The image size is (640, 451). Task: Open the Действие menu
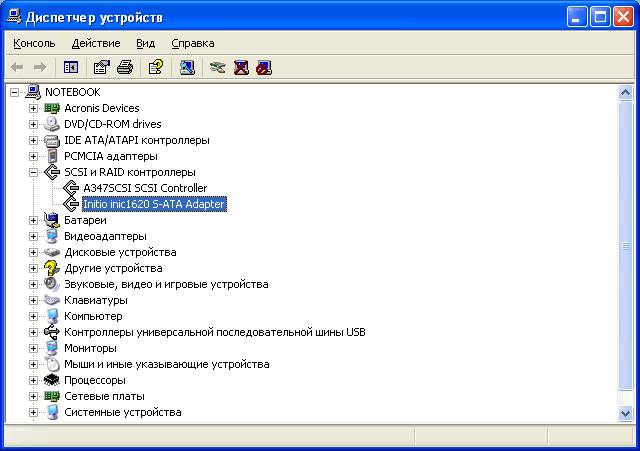pyautogui.click(x=96, y=43)
